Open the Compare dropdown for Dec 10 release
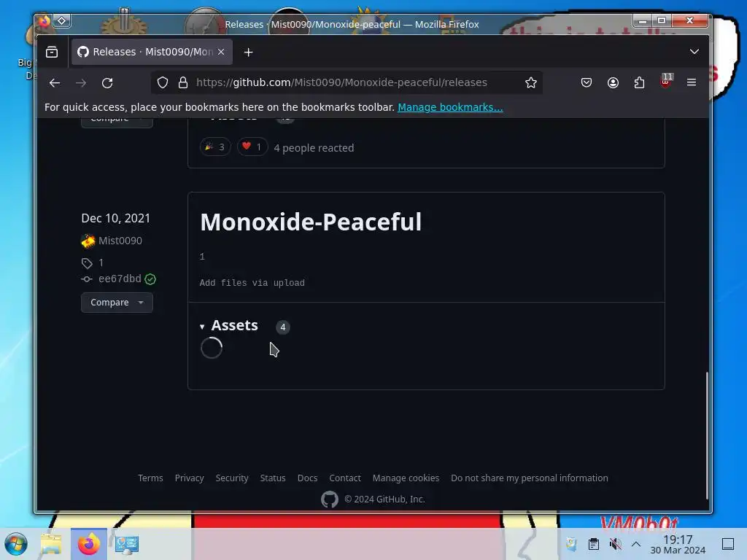 click(x=117, y=303)
